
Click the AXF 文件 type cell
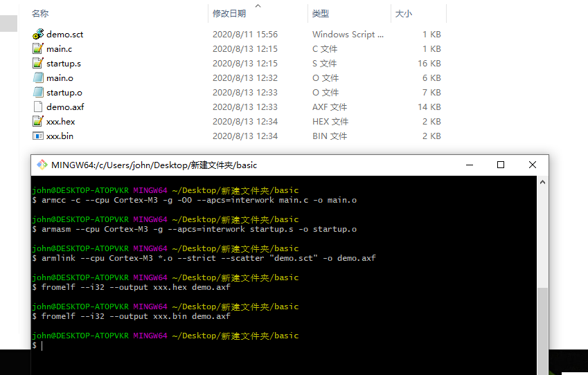click(x=330, y=107)
